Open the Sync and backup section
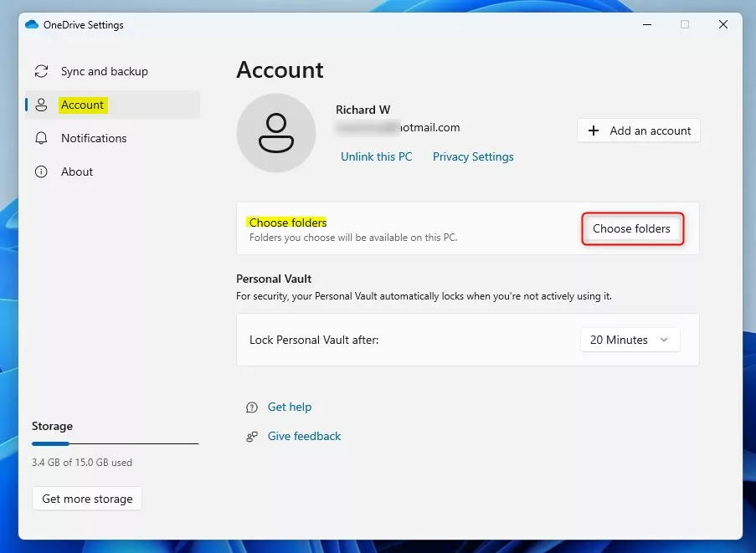 tap(112, 71)
